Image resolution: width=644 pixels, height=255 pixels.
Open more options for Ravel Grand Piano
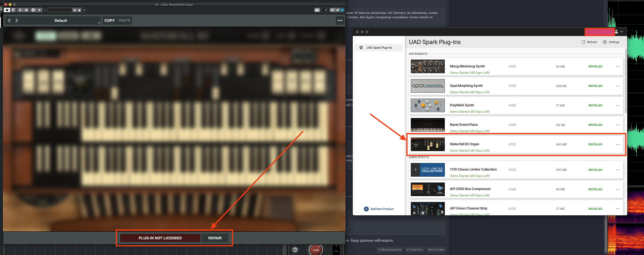click(618, 125)
